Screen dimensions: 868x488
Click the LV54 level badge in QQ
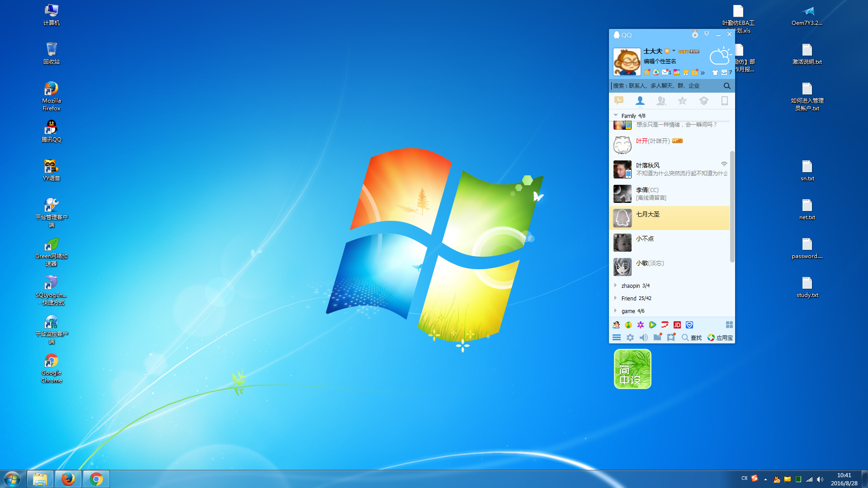[x=684, y=52]
